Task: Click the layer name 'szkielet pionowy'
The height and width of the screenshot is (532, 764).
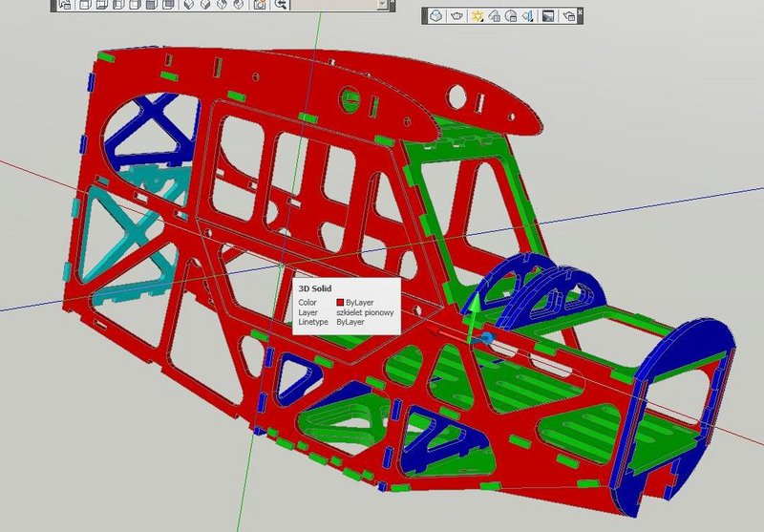Action: pos(365,312)
